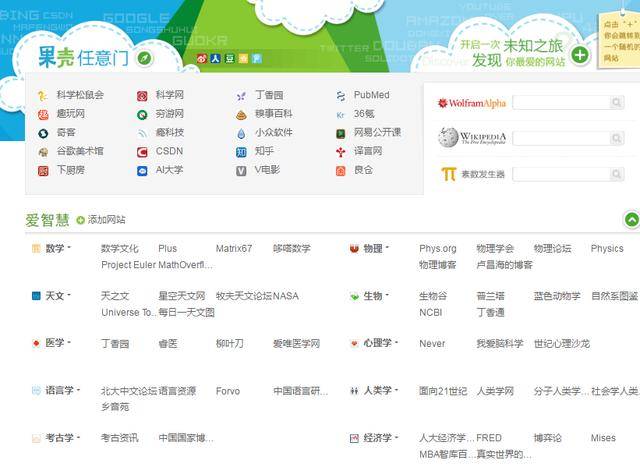
Task: Open the 穷游网 icon
Action: (142, 115)
